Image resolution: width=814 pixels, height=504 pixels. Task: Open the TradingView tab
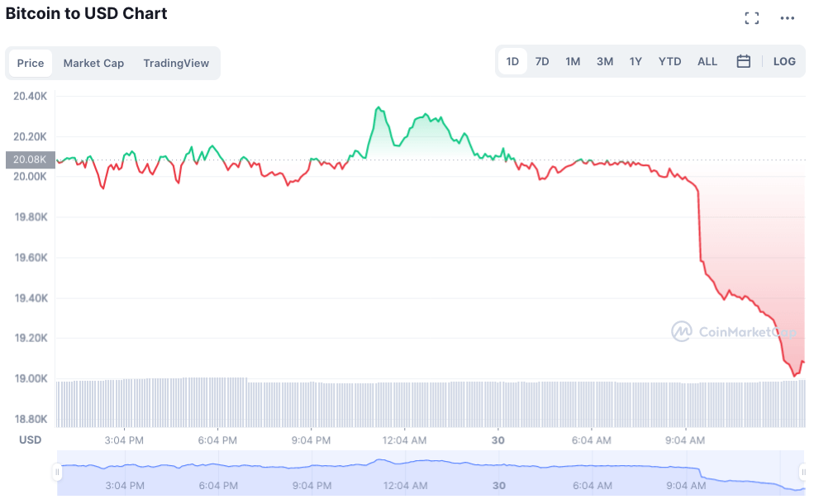tap(176, 63)
